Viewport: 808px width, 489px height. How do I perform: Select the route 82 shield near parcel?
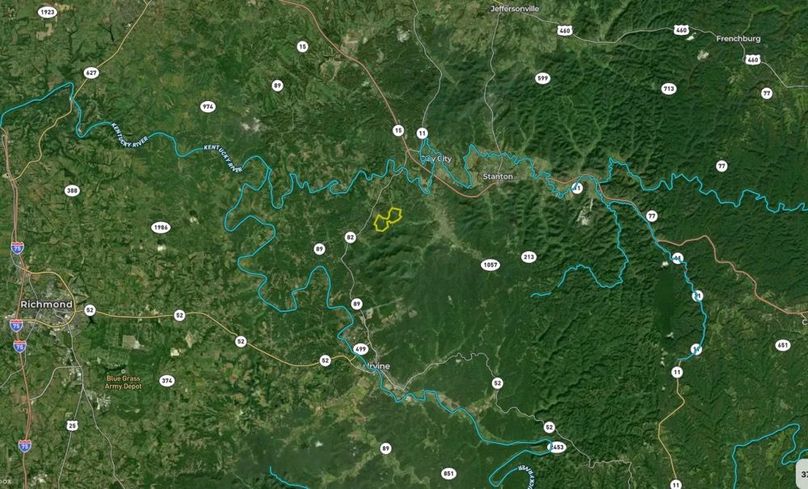[350, 237]
